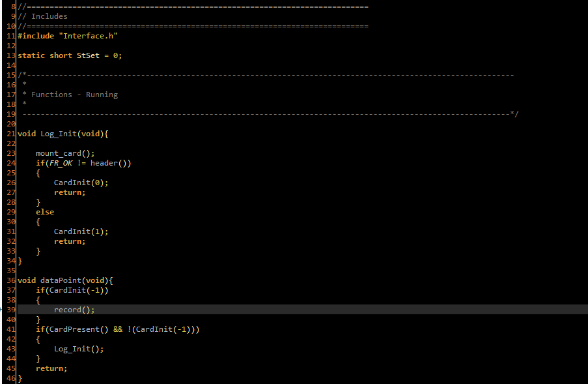Image resolution: width=588 pixels, height=384 pixels.
Task: Click line number 21 in the gutter
Action: pos(11,134)
